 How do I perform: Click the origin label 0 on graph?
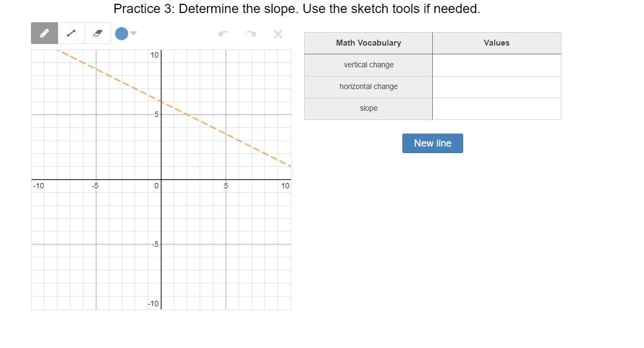tap(156, 186)
